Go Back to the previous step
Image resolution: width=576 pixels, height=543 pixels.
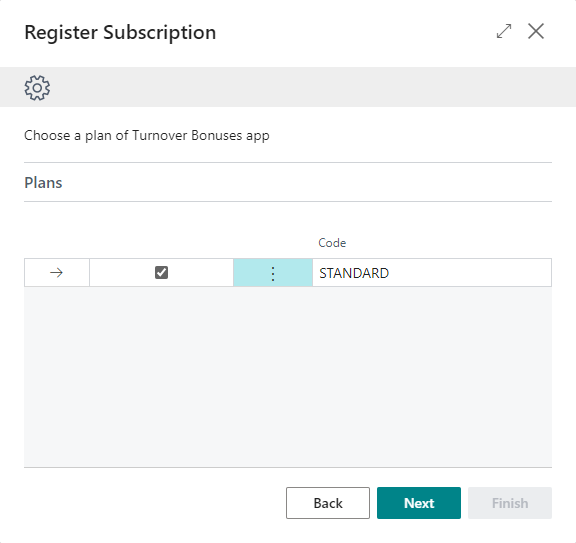(x=328, y=503)
